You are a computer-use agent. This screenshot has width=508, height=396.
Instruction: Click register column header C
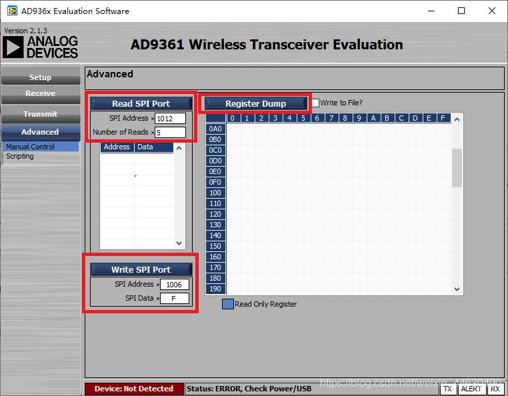point(401,118)
